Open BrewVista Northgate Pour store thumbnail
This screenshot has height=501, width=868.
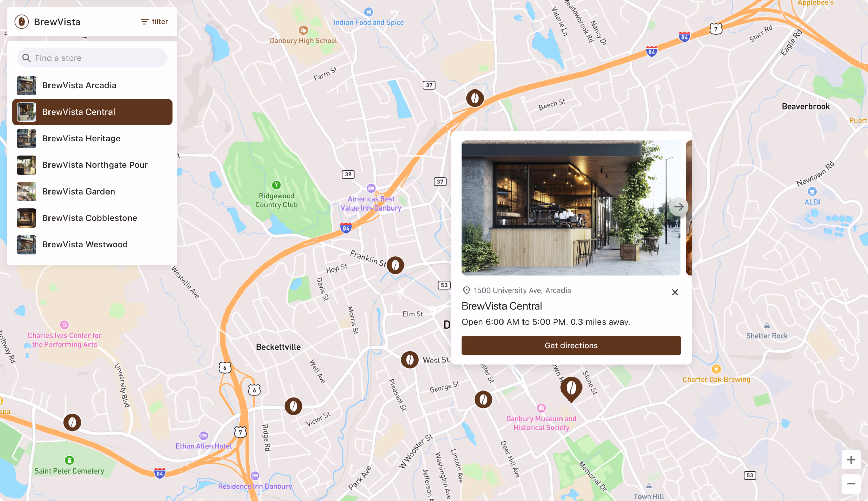click(26, 165)
